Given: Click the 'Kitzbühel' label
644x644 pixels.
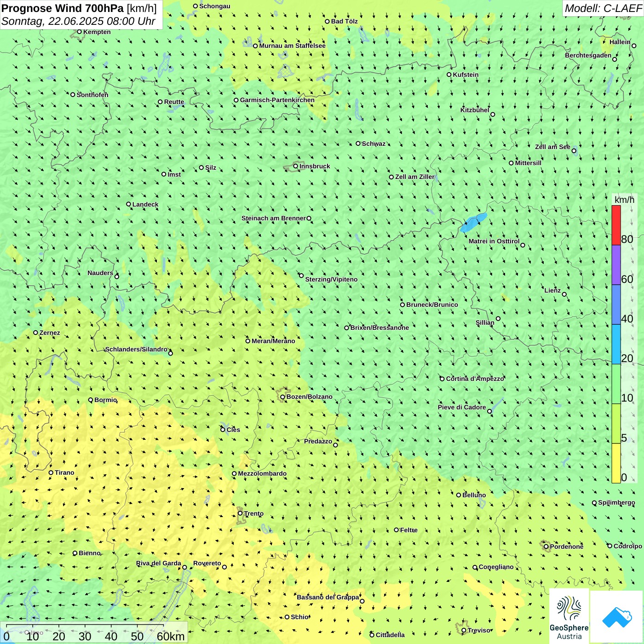Looking at the screenshot, I should (x=475, y=110).
